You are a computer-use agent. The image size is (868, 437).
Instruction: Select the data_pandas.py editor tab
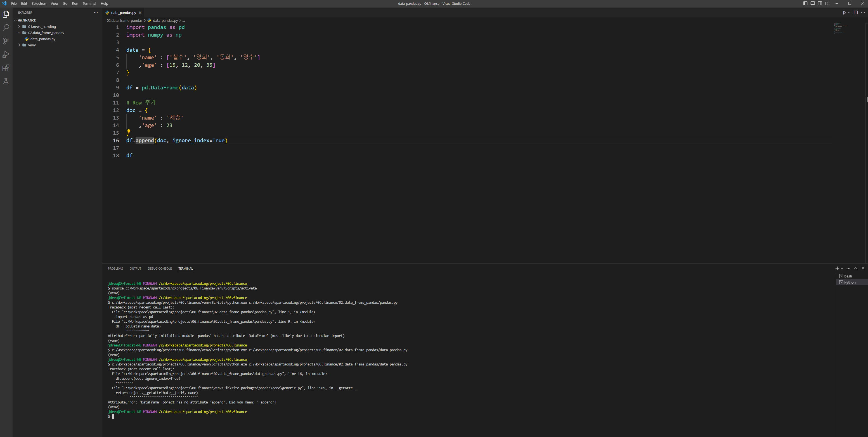tap(123, 13)
